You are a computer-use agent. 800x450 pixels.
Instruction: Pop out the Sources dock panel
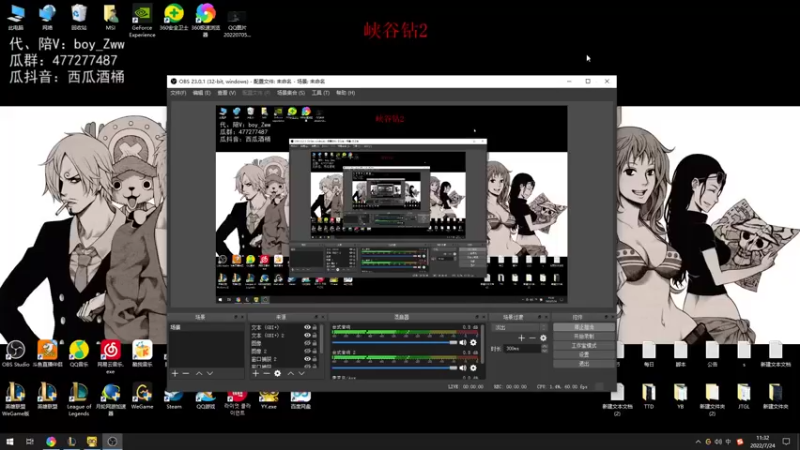[316, 317]
